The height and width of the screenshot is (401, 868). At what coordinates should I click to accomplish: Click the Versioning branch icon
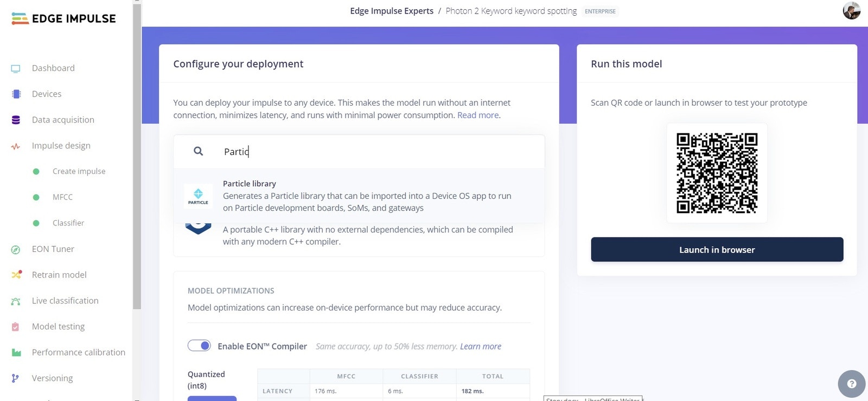point(15,378)
